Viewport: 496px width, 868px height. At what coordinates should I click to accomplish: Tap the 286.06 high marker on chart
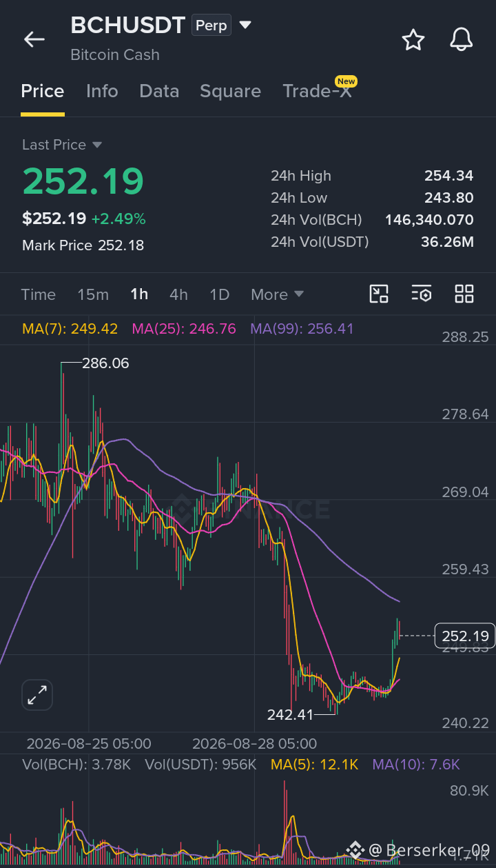105,363
